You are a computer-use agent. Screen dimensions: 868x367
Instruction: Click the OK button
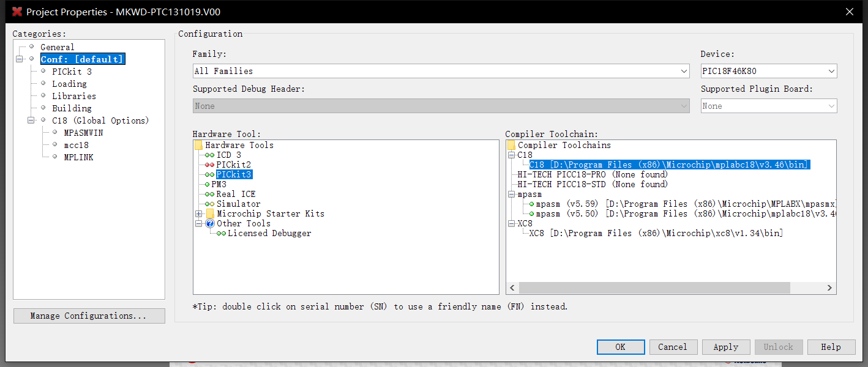tap(620, 347)
